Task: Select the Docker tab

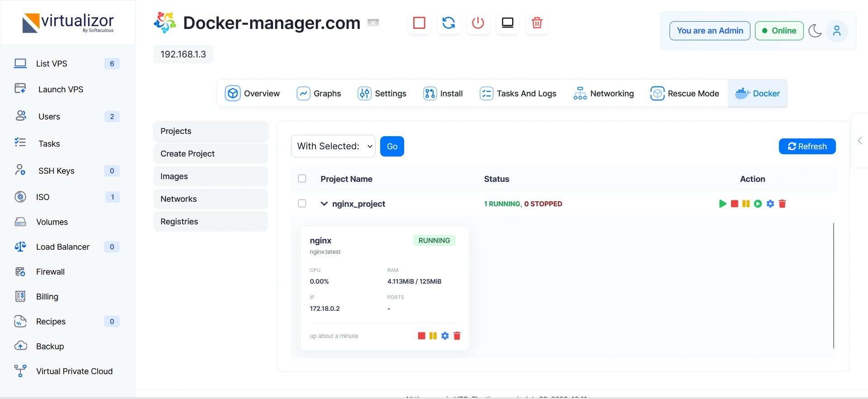Action: (x=757, y=93)
